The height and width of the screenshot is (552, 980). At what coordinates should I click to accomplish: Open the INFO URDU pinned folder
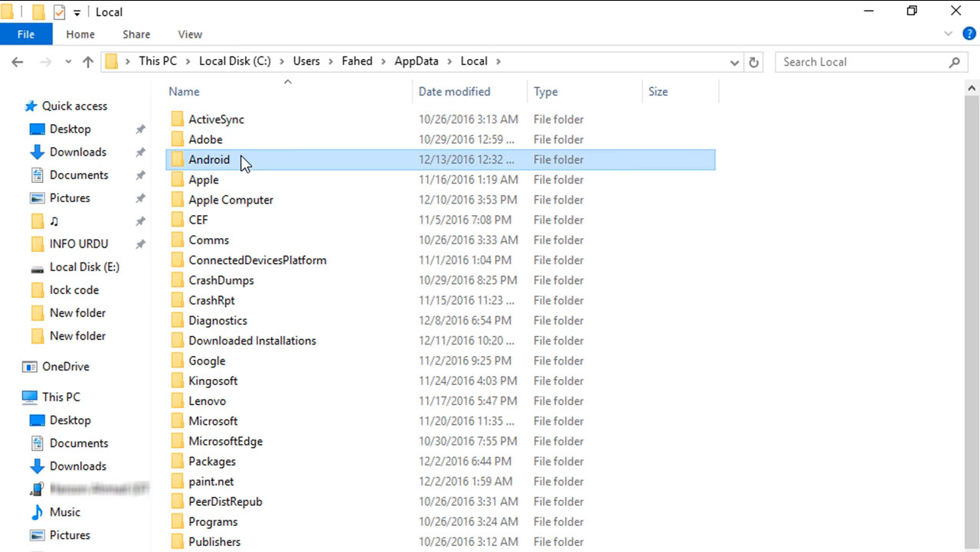[x=79, y=244]
